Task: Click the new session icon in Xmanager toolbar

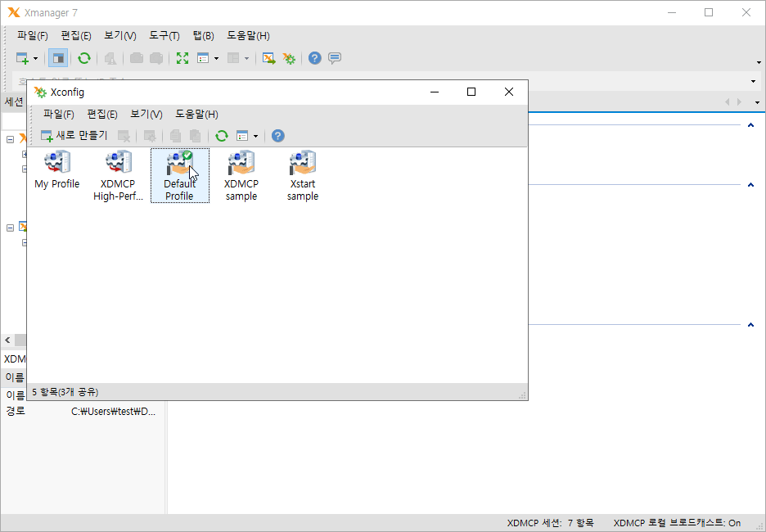Action: 22,59
